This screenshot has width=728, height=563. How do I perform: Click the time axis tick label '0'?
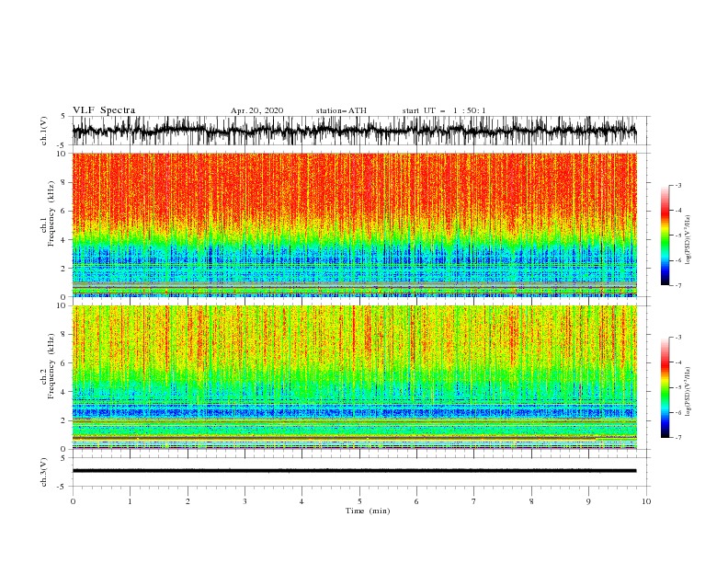(73, 501)
